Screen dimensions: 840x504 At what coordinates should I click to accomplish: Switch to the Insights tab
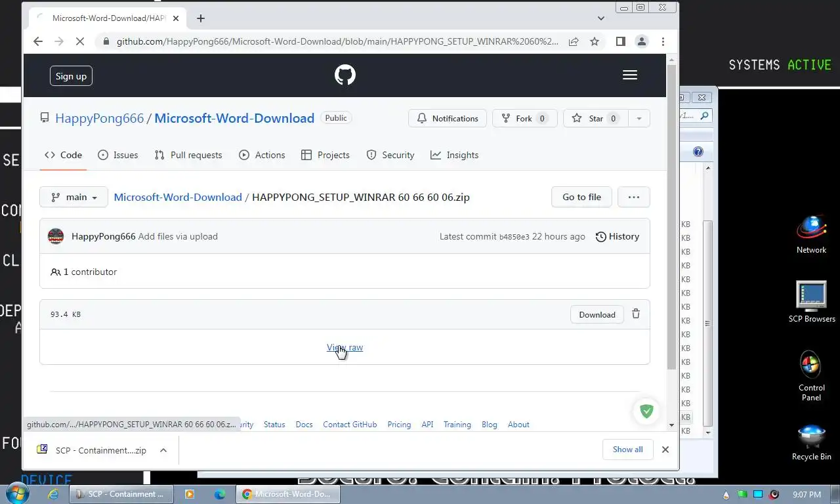455,155
